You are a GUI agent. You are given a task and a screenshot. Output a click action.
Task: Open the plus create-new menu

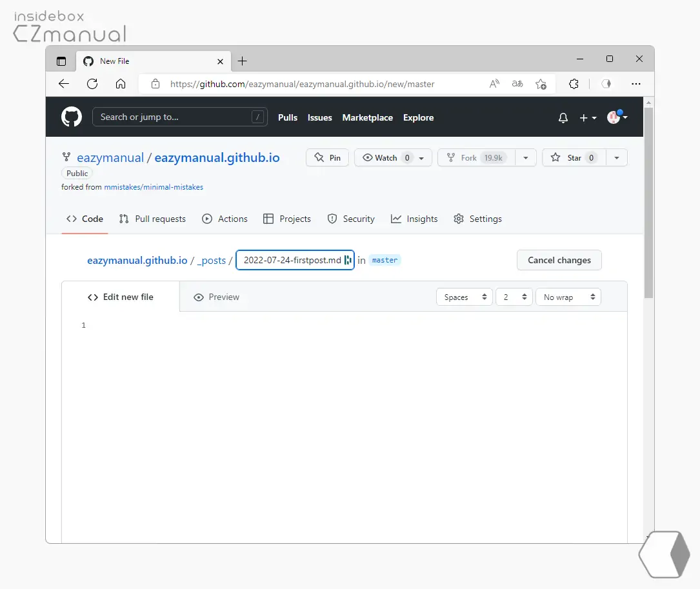[588, 118]
